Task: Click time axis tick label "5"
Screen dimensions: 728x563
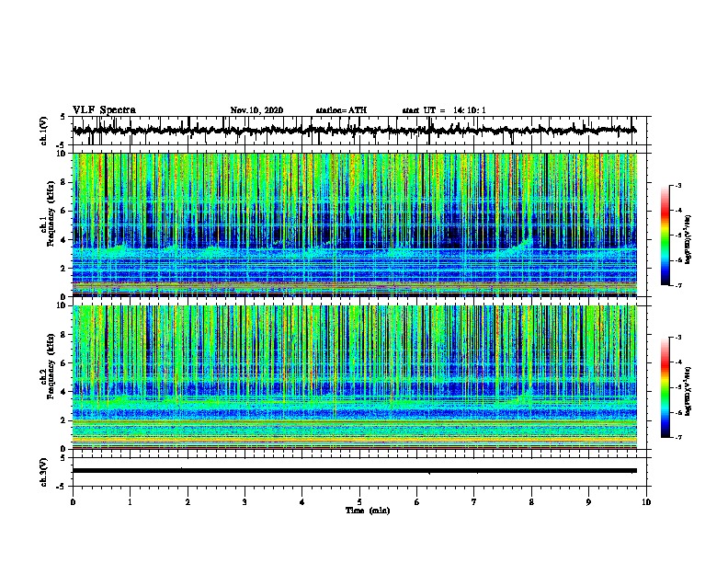Action: (359, 502)
